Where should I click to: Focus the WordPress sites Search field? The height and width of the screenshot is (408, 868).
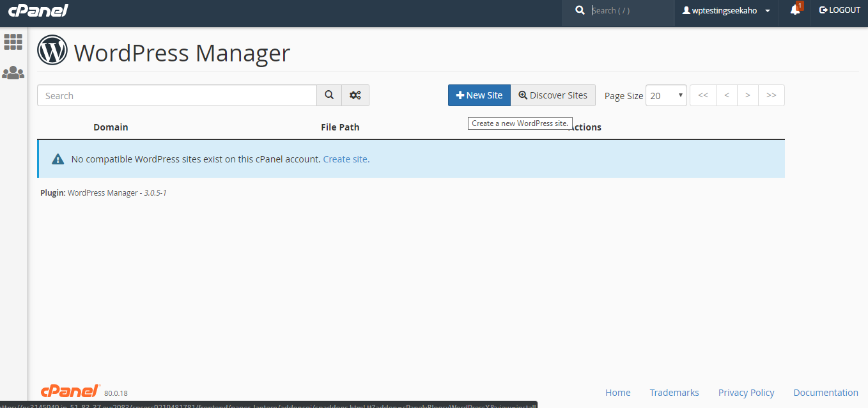point(177,95)
